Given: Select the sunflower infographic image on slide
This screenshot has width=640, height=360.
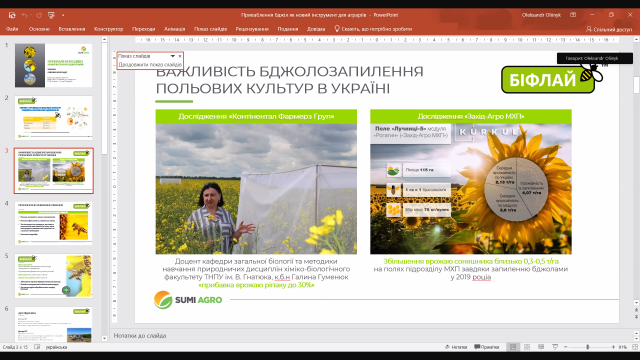Looking at the screenshot, I should coord(471,189).
